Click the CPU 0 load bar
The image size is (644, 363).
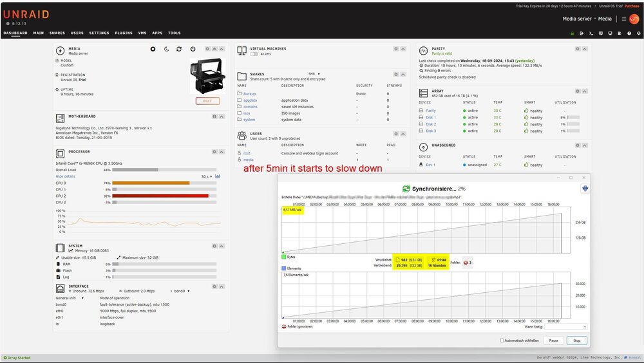(x=164, y=183)
